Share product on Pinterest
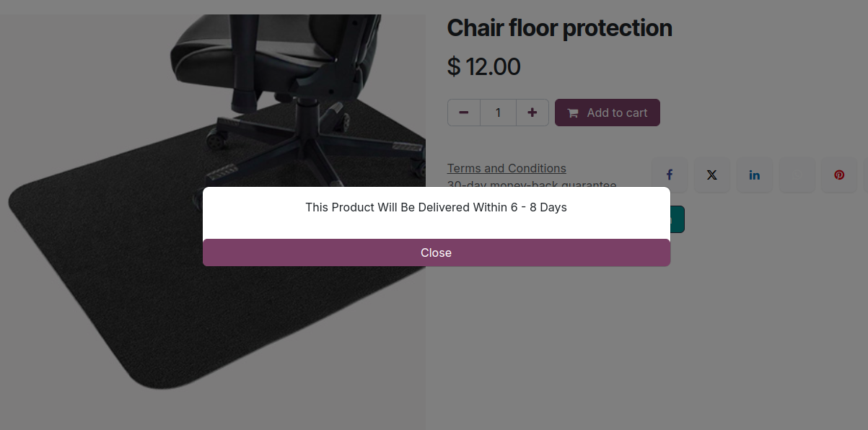The width and height of the screenshot is (868, 430). 839,175
